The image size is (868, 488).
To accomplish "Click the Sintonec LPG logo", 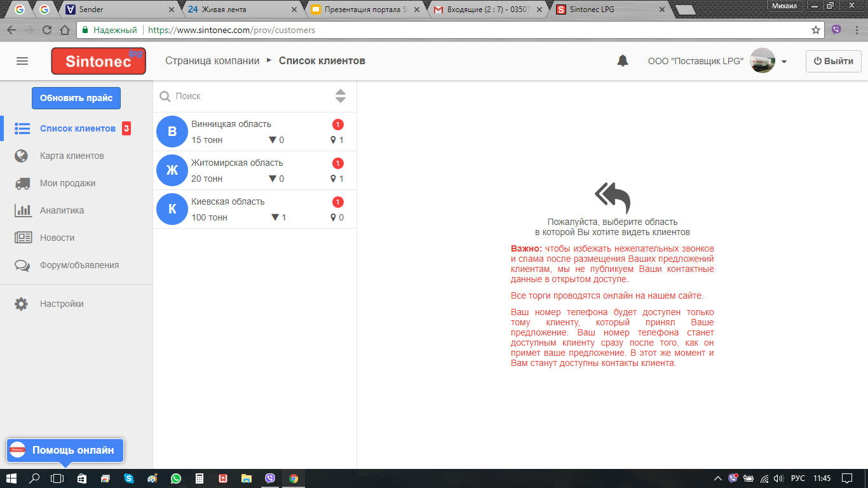I will point(98,61).
